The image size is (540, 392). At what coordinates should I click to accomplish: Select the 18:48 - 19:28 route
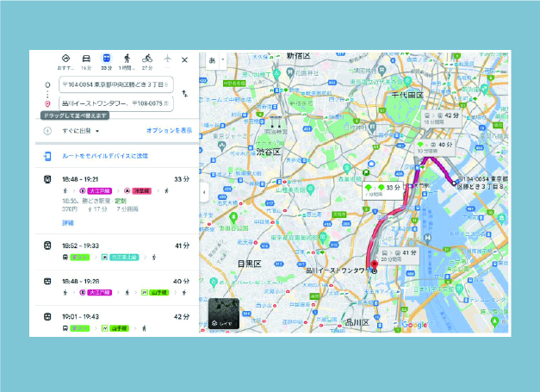(117, 288)
